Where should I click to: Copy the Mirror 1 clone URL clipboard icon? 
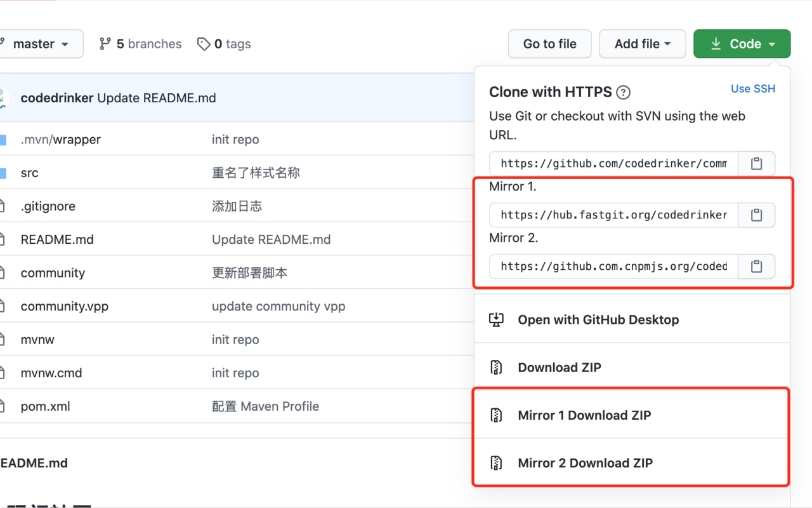[756, 215]
